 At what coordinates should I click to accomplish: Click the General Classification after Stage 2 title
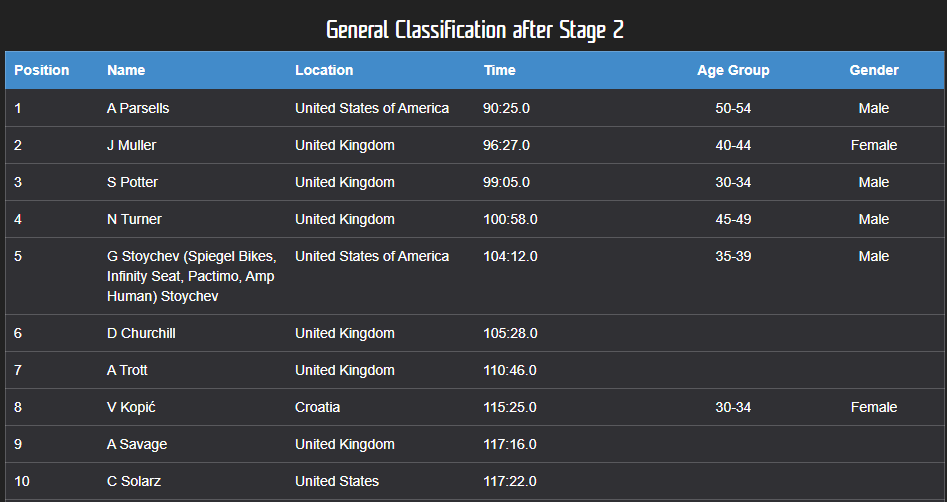pyautogui.click(x=474, y=29)
